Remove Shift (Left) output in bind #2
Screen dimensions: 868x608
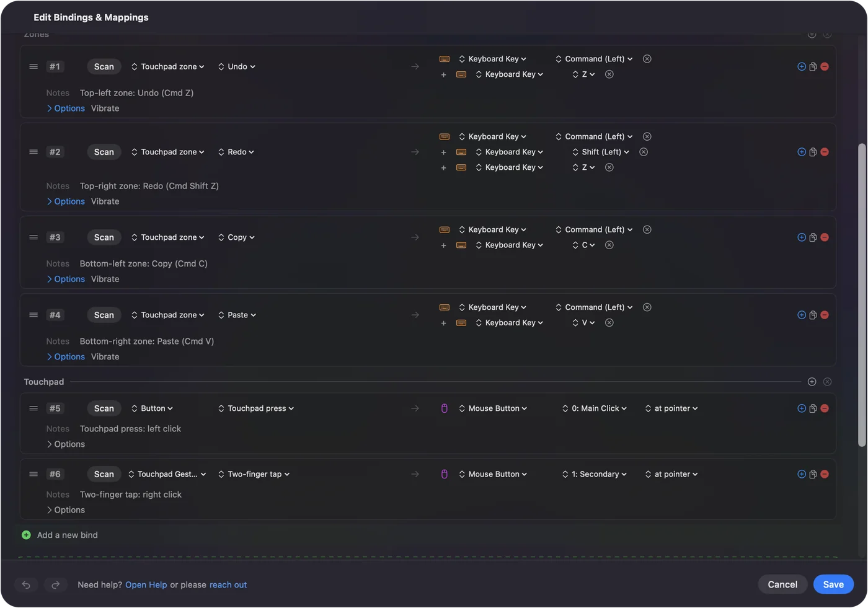(x=644, y=152)
